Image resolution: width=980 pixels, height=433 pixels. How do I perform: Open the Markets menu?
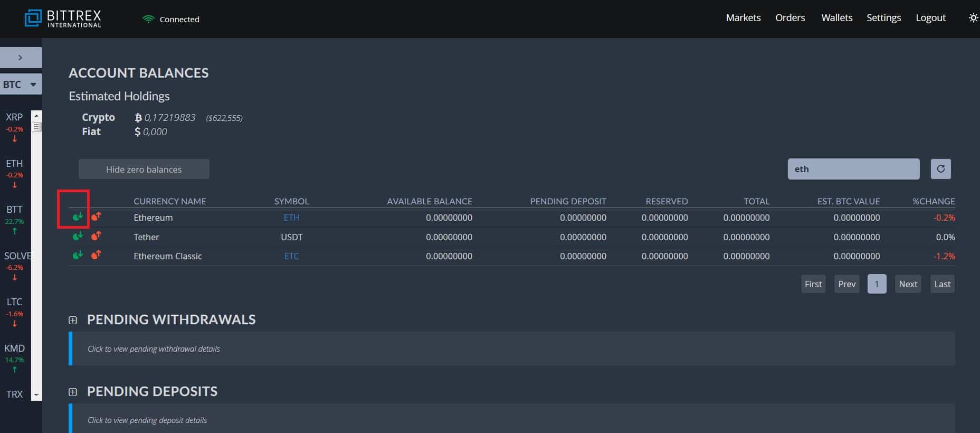pyautogui.click(x=743, y=17)
